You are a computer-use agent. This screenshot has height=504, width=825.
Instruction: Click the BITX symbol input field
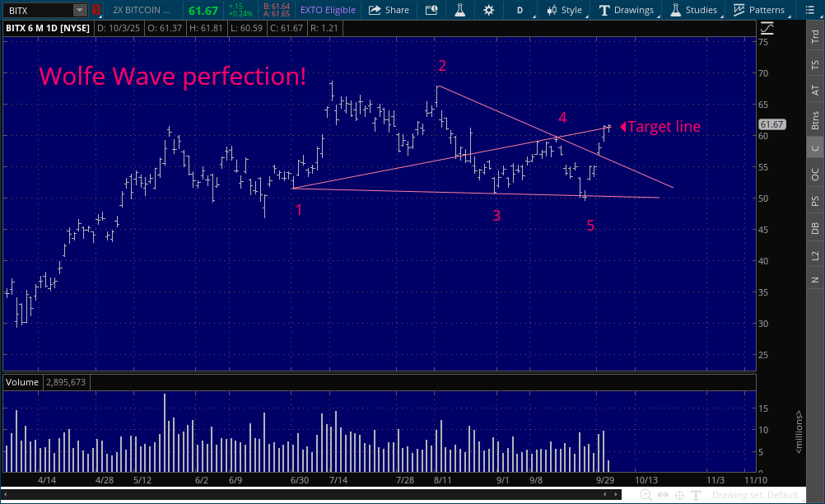point(38,10)
